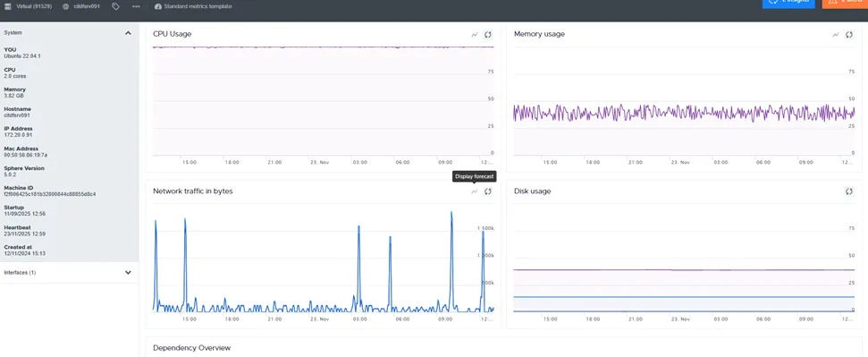Refresh the CPU Usage chart
The width and height of the screenshot is (868, 357).
488,34
